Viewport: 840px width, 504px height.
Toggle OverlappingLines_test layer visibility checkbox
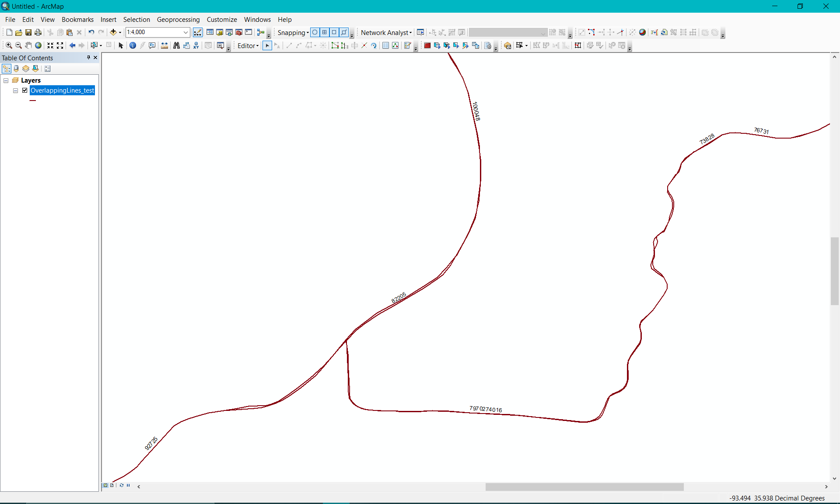tap(25, 90)
